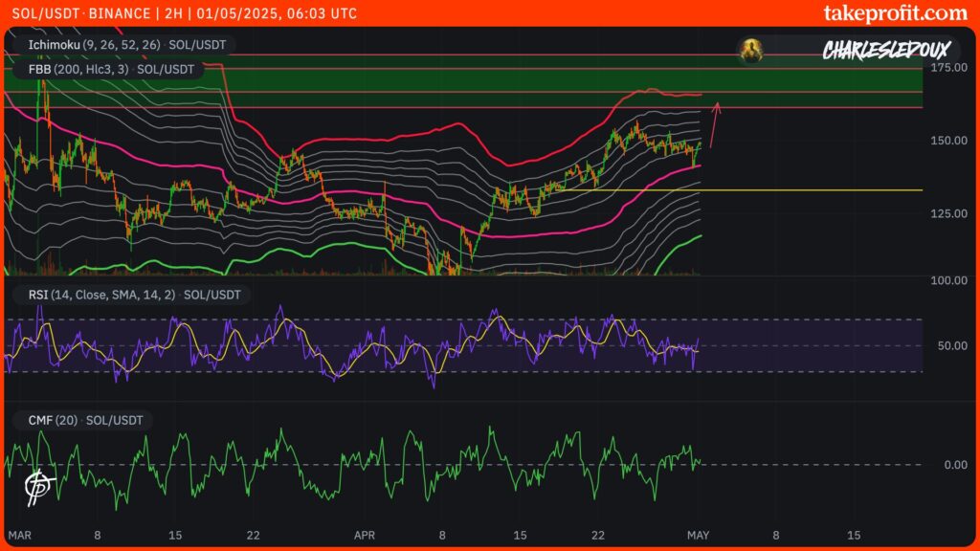Click the 2H timeframe in the header
The height and width of the screenshot is (551, 980).
click(173, 13)
